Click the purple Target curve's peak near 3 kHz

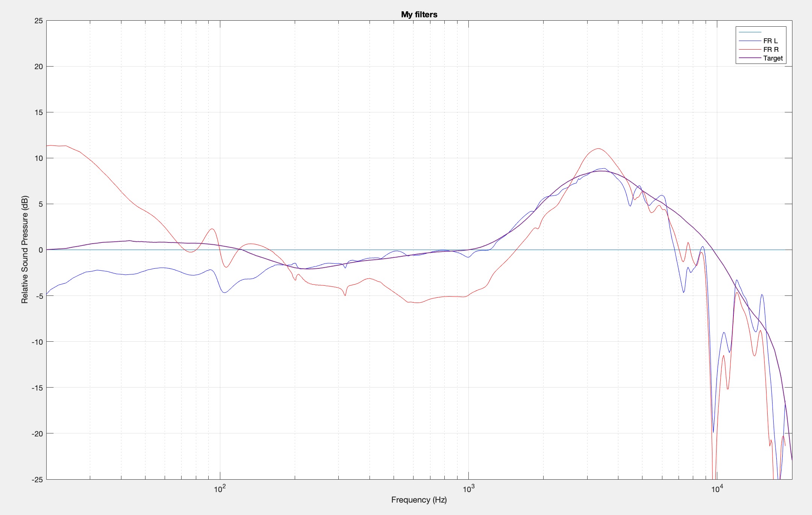[x=601, y=171]
